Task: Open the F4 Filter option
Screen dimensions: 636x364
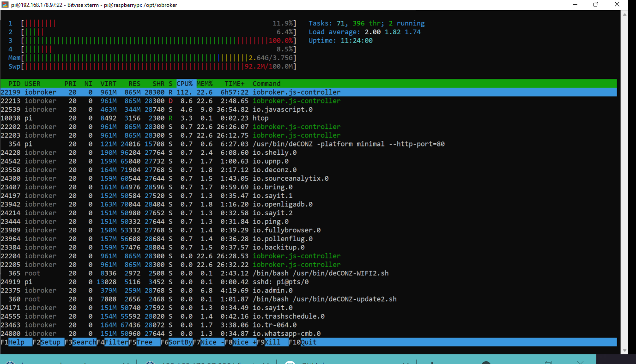Action: (112, 342)
